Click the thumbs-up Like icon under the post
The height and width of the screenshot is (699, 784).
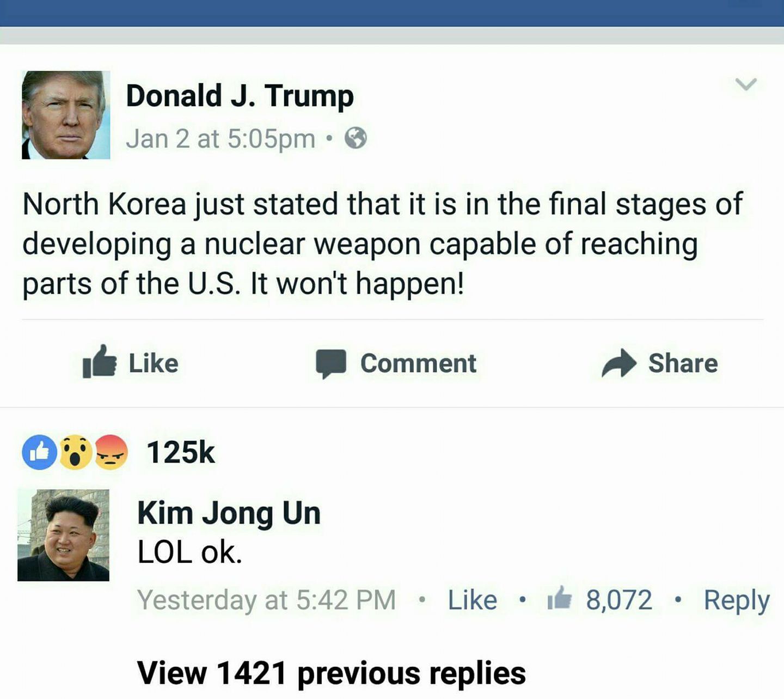click(x=100, y=362)
